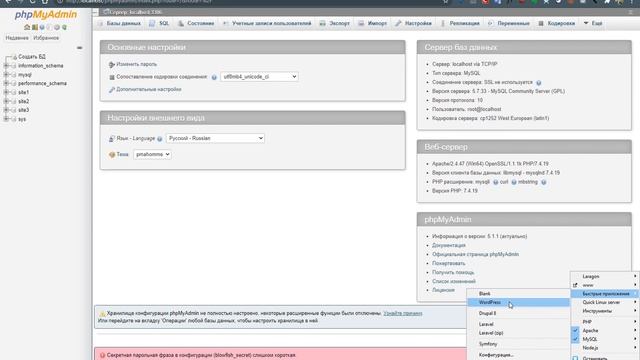Expand the performance_schema database node
This screenshot has width=640, height=360.
[x=6, y=83]
